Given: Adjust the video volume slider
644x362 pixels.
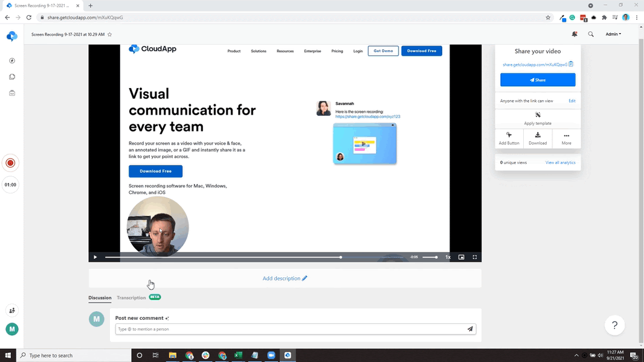Looking at the screenshot, I should coord(430,257).
